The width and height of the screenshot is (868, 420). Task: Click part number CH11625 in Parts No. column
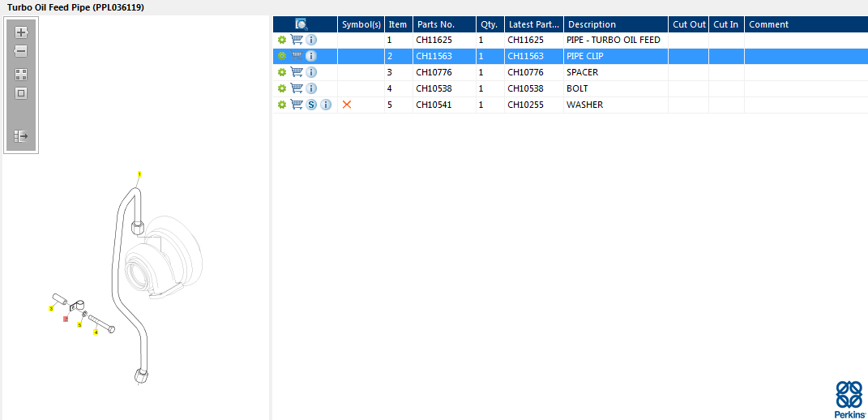434,40
